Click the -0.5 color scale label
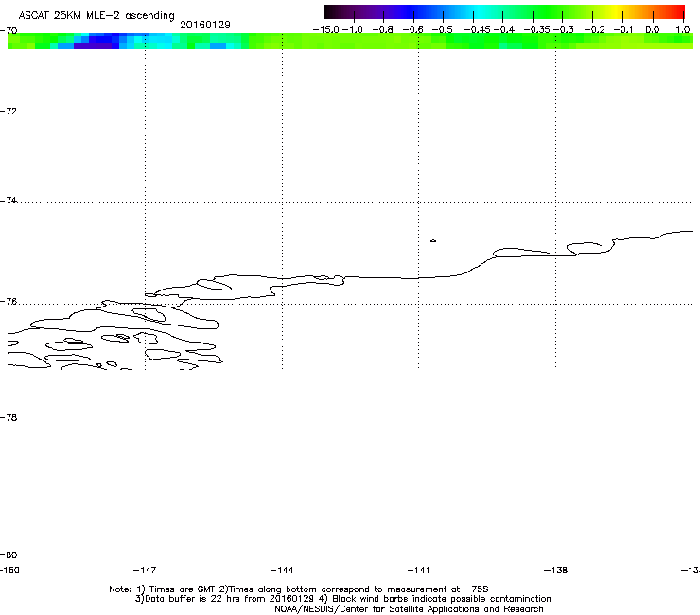This screenshot has height=615, width=700. (x=443, y=30)
